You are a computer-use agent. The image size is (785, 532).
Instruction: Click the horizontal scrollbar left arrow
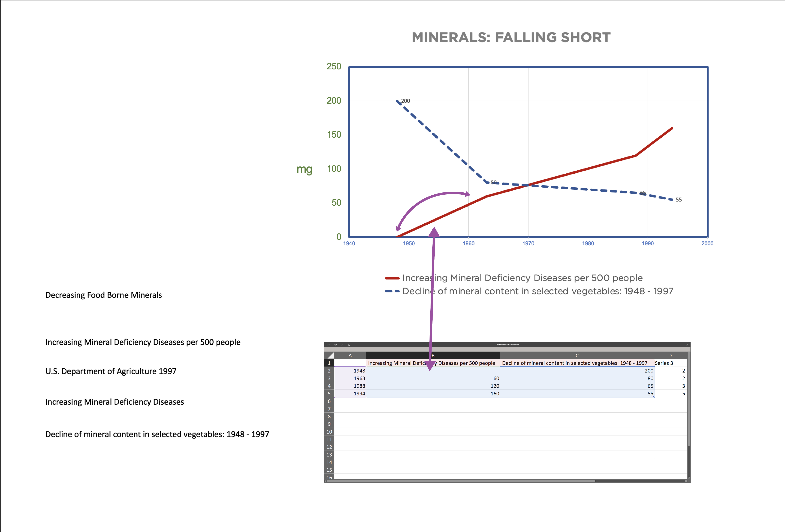coord(326,481)
